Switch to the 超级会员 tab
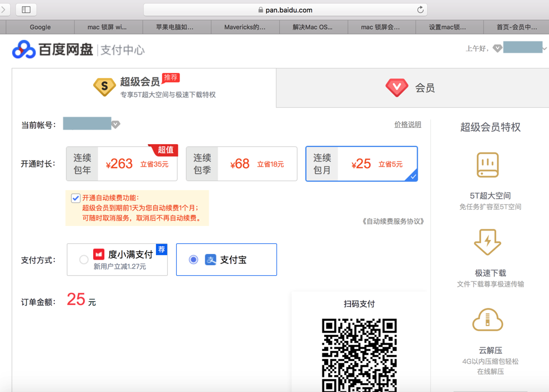The width and height of the screenshot is (549, 392). tap(144, 87)
